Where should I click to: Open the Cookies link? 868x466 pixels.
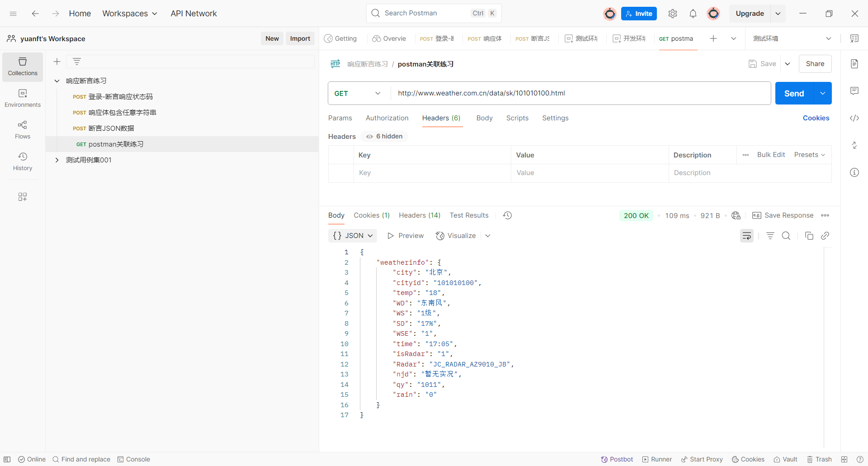pos(816,118)
